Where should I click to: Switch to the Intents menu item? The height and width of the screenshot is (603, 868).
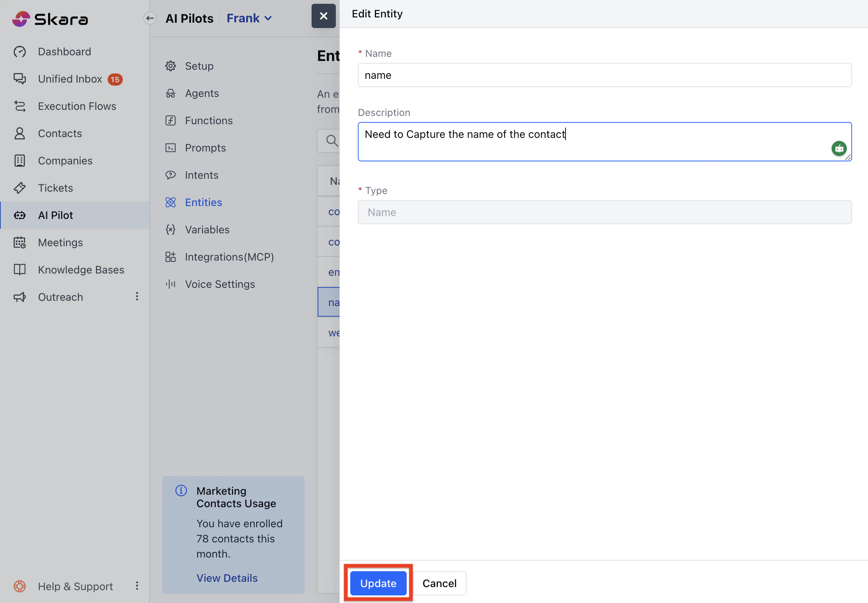coord(201,175)
